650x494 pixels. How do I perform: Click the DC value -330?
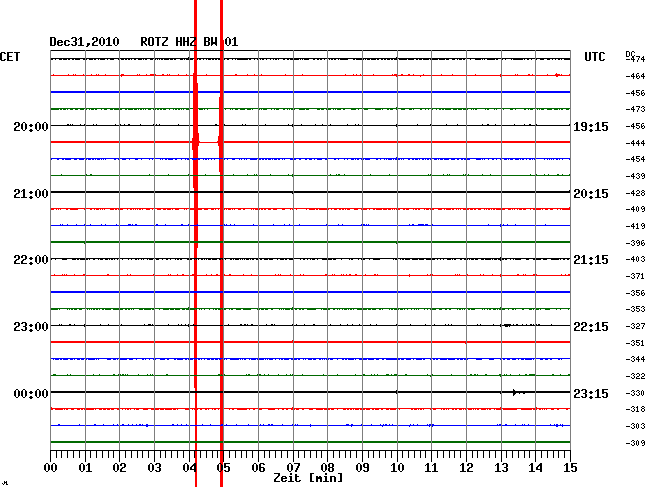[x=635, y=393]
